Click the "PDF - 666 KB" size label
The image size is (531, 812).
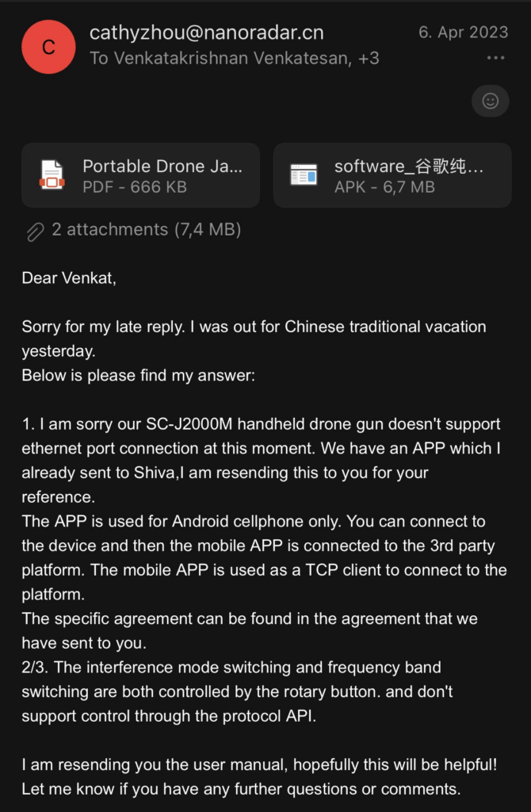click(x=136, y=187)
